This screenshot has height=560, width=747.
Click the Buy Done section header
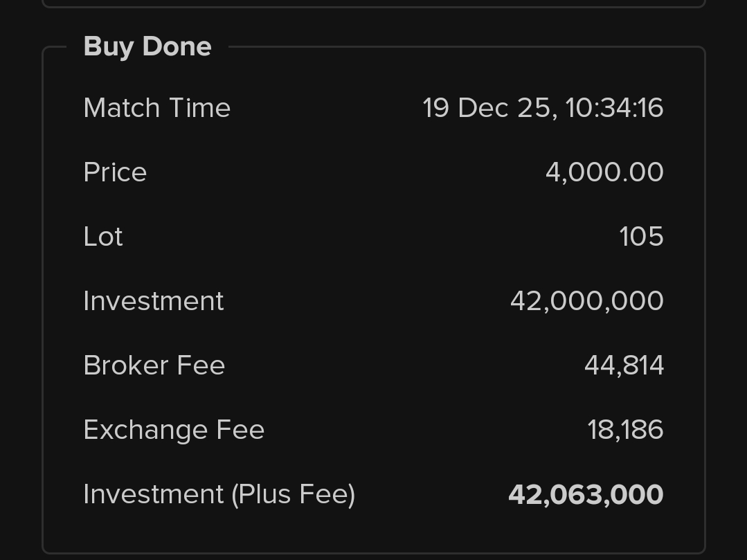pyautogui.click(x=147, y=46)
